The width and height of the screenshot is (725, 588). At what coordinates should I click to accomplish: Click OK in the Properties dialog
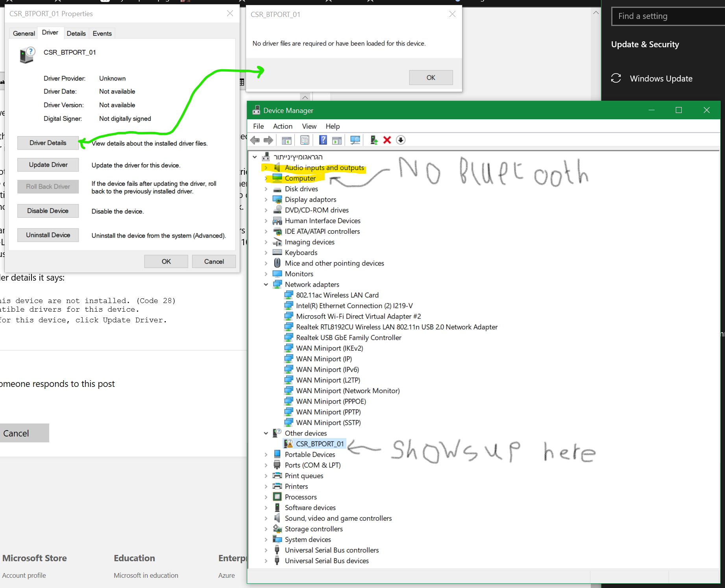coord(166,261)
